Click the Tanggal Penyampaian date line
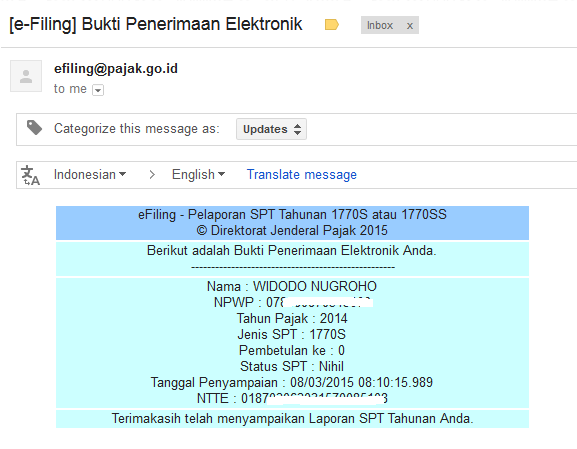 (x=292, y=382)
